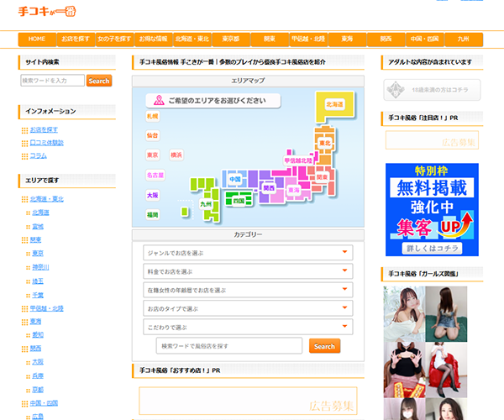Go to HOME in the navigation bar
Viewport: 504px width, 420px height.
(37, 39)
